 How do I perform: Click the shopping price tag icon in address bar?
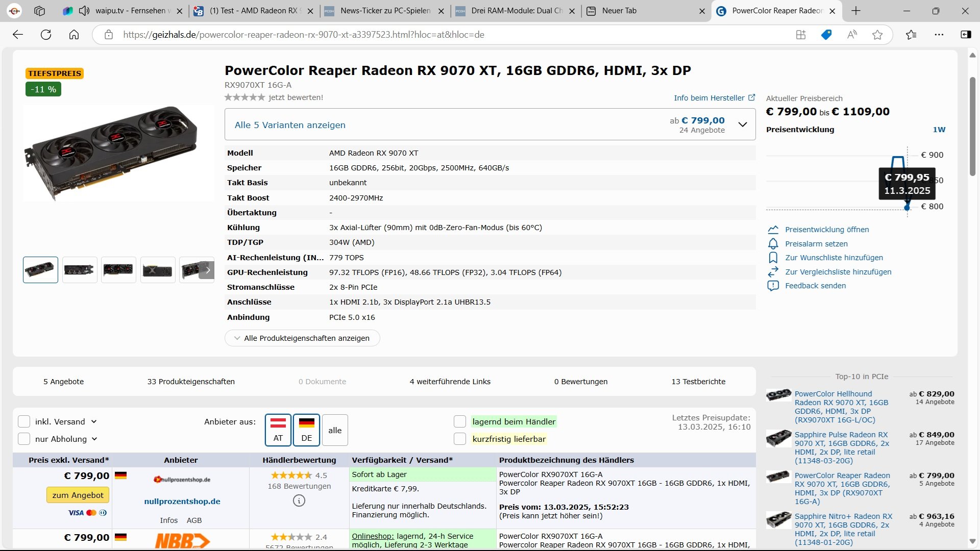pyautogui.click(x=826, y=35)
